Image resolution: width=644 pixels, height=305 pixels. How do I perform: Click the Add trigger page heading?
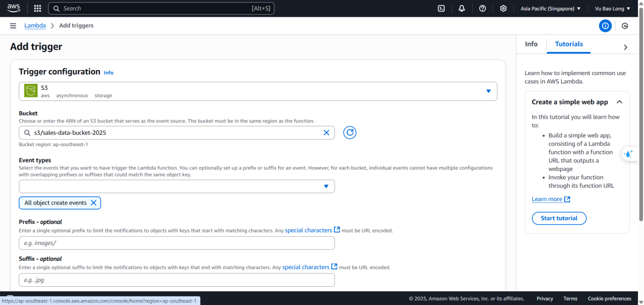[x=36, y=47]
